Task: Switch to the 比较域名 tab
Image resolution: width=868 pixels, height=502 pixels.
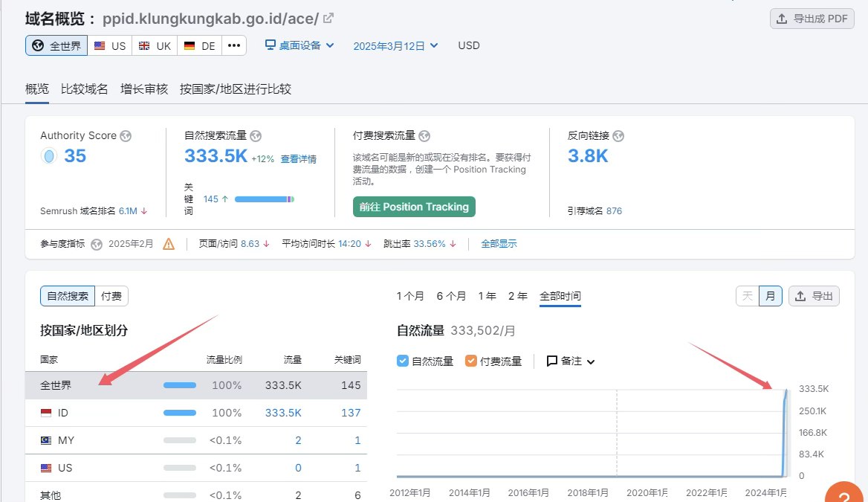Action: (85, 89)
